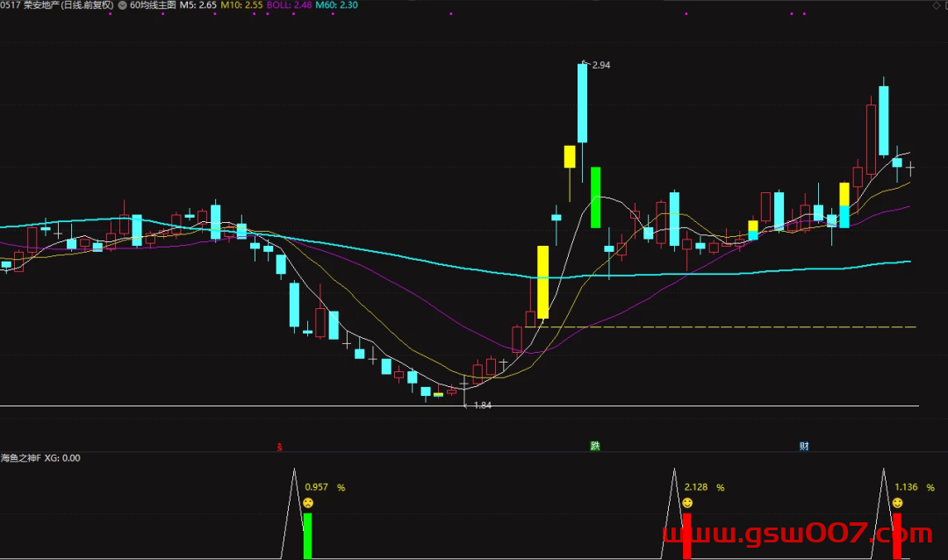Click the diamond icon in the top-right corner
This screenshot has height=560, width=948.
tap(937, 5)
